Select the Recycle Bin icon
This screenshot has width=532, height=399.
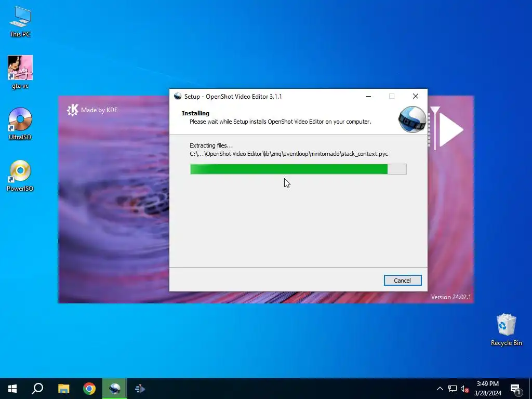point(506,330)
